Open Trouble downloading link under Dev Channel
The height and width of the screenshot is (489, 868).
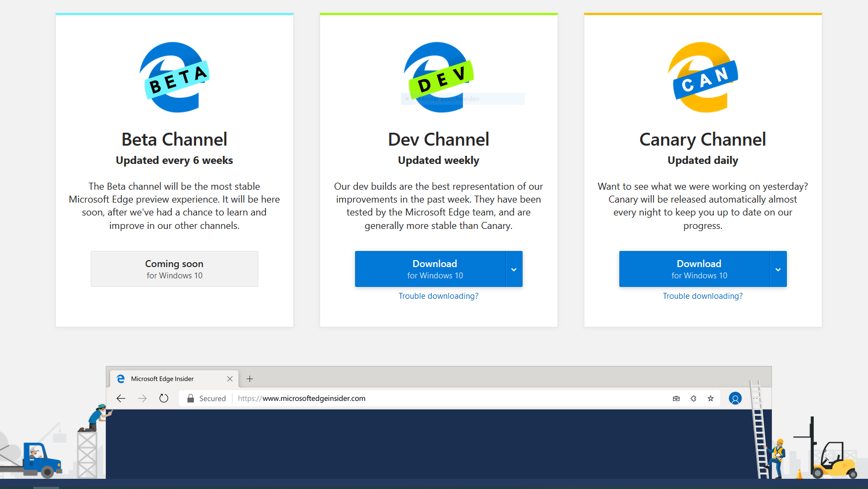[438, 296]
